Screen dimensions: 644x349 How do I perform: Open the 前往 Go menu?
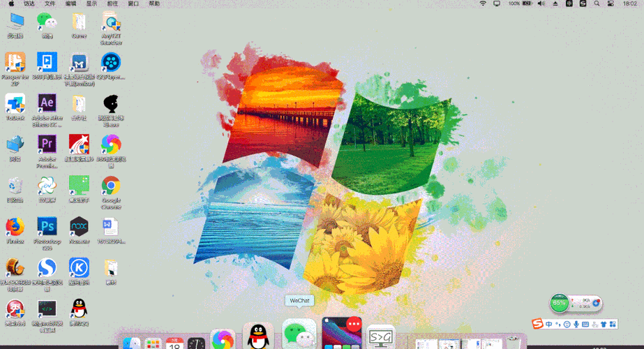click(x=112, y=3)
